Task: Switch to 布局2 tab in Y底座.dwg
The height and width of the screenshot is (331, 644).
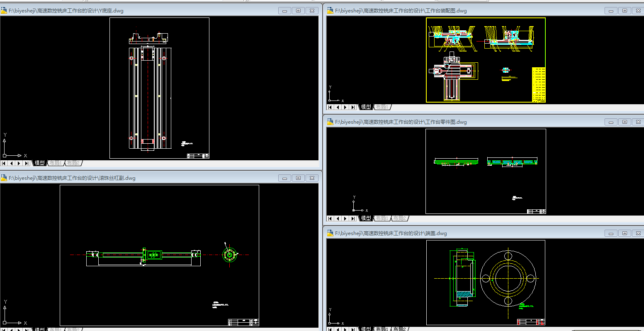Action: point(73,163)
